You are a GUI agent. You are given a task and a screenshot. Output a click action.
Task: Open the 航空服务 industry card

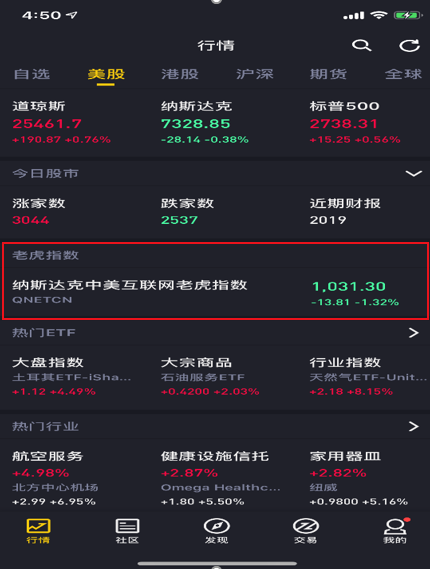click(55, 478)
